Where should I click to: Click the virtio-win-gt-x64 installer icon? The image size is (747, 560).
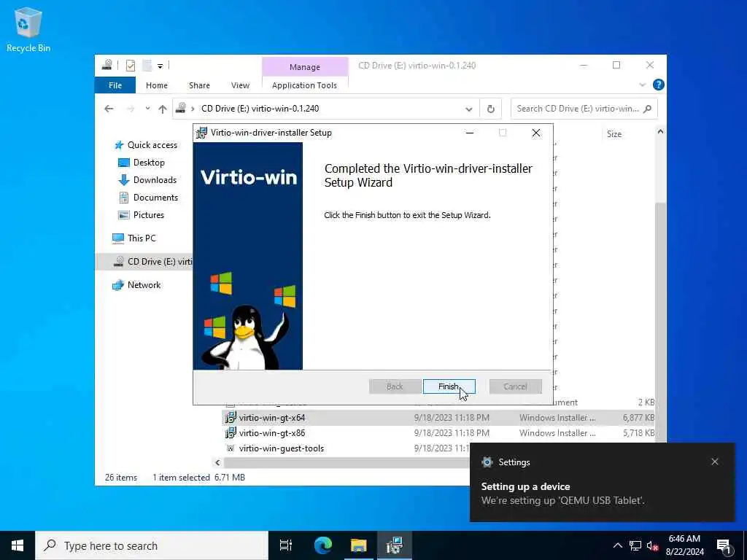coord(231,418)
